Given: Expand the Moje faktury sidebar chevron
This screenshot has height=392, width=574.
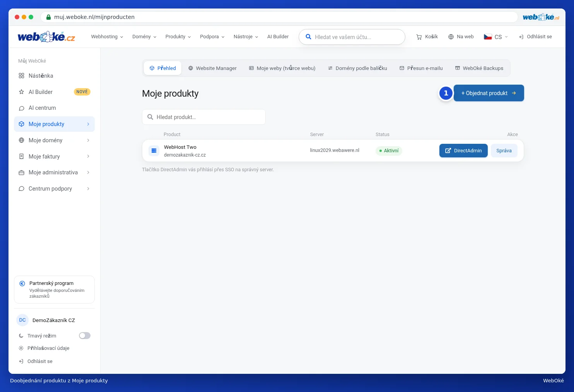Looking at the screenshot, I should pos(88,156).
